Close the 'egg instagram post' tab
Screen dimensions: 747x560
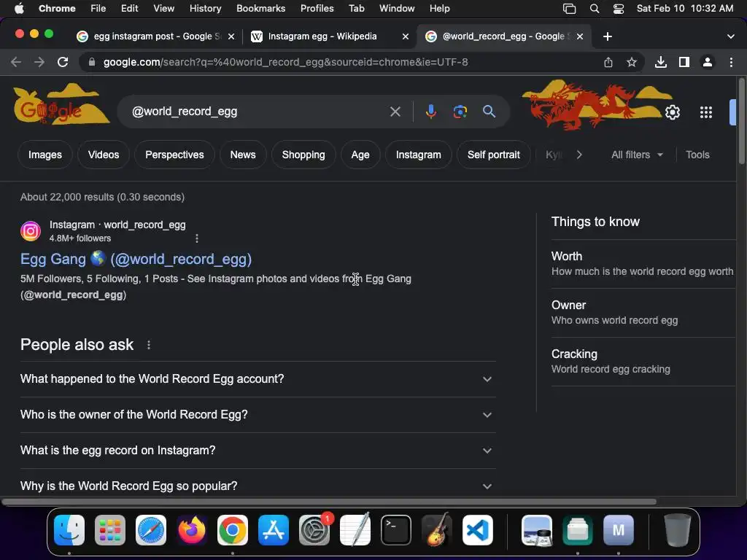pyautogui.click(x=231, y=36)
